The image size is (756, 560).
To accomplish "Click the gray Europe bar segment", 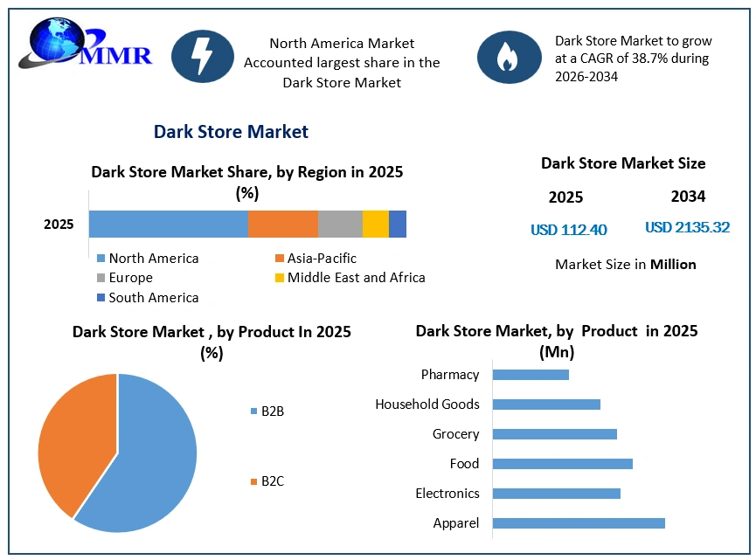I will [340, 225].
